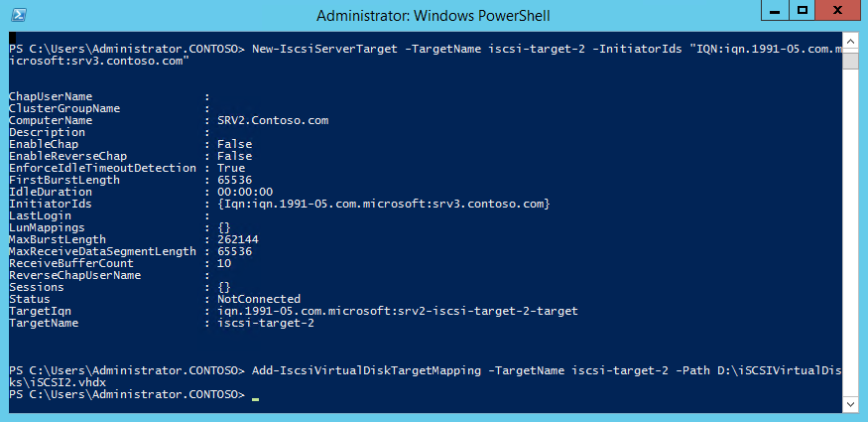
Task: Click the blinking cursor at the last prompt
Action: click(255, 398)
